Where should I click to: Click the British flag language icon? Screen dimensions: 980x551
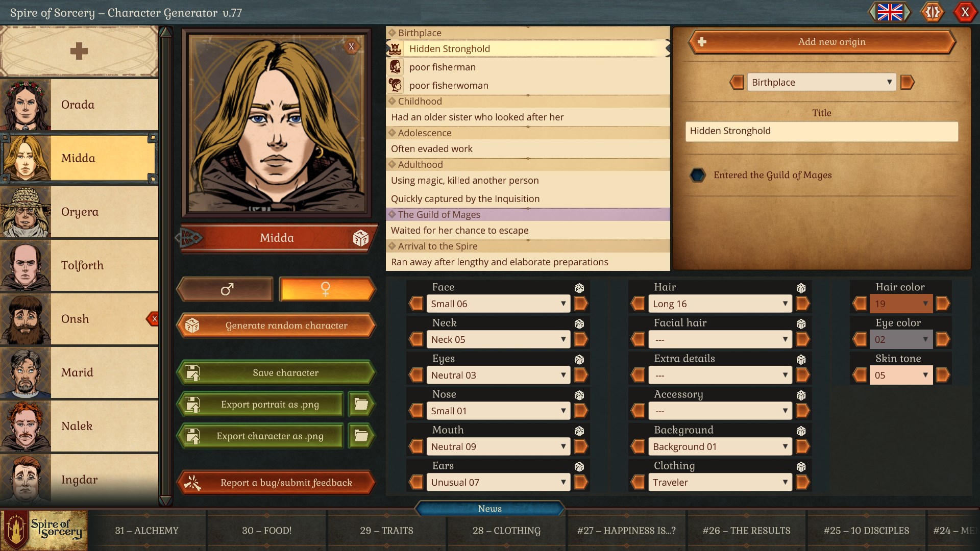coord(891,12)
